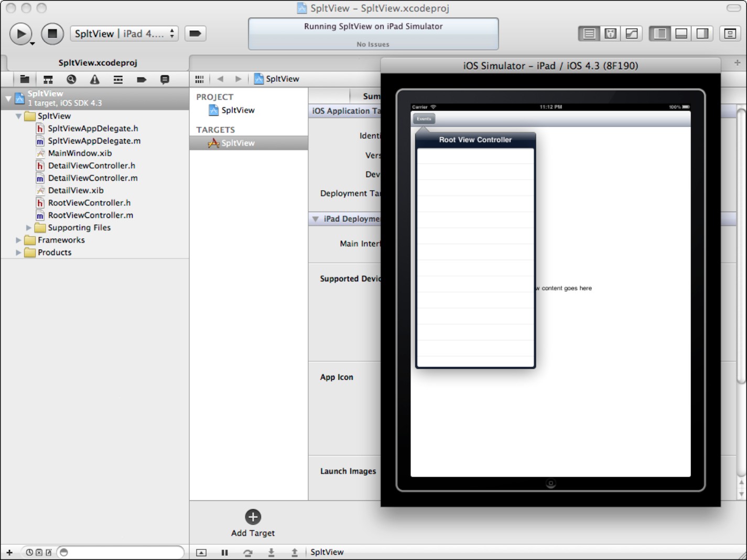Add a new tab with plus button
Viewport: 747px width, 560px height.
coord(738,62)
